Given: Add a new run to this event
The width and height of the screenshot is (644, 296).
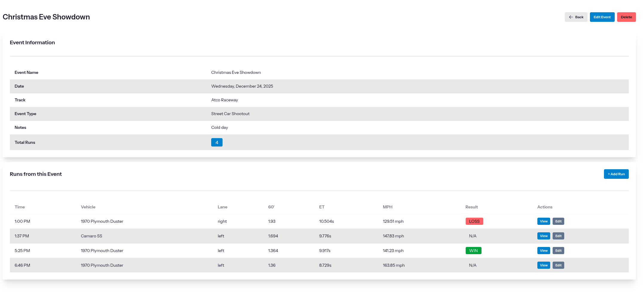Looking at the screenshot, I should coord(616,174).
